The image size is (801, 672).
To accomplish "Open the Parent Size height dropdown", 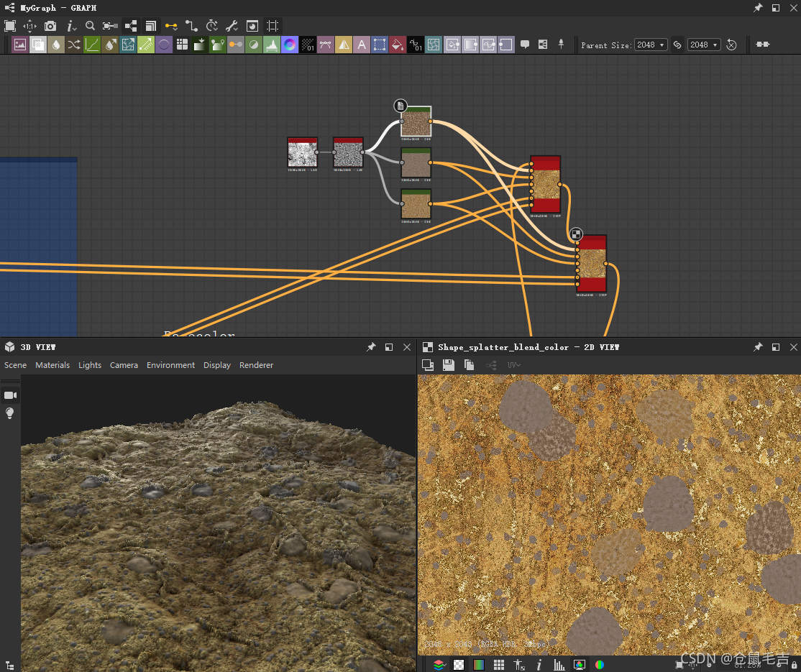I will (x=704, y=45).
